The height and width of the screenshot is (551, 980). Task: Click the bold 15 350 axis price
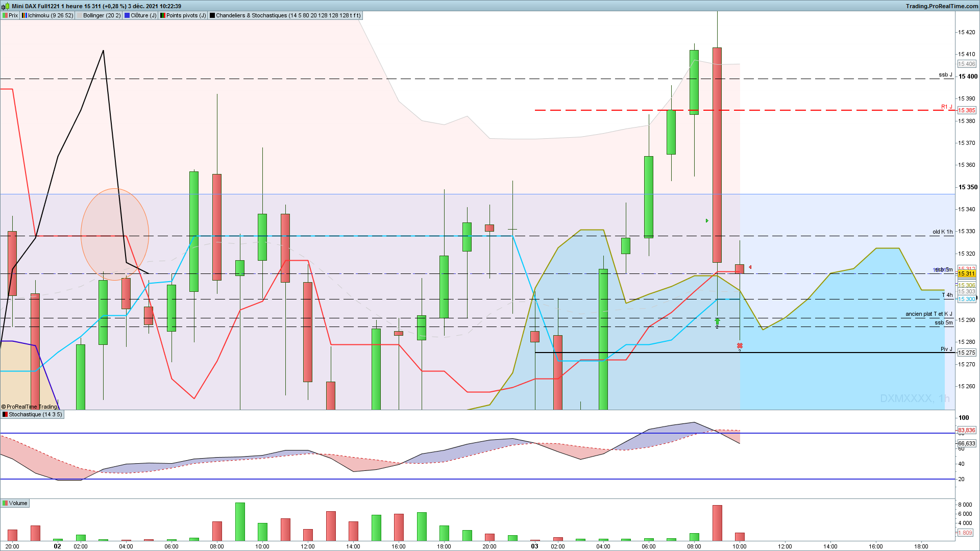coord(968,187)
